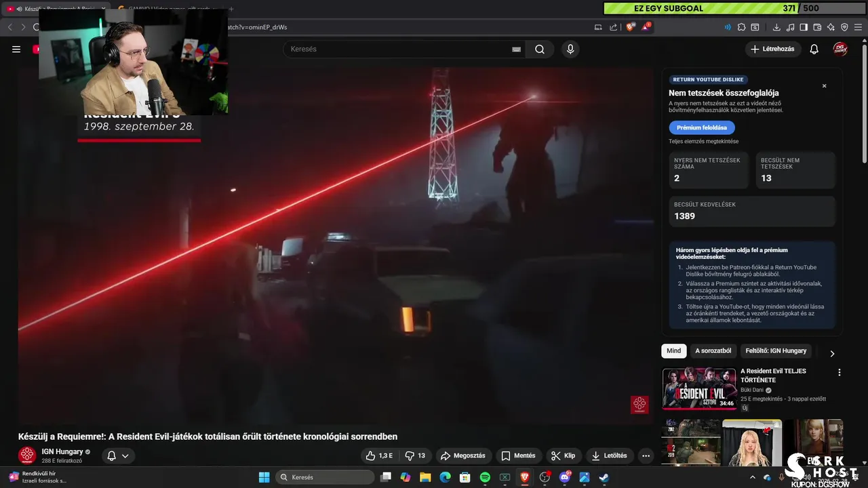Screen dimensions: 868x488
Task: Toggle the browser sidebar panel icon
Action: point(804,27)
